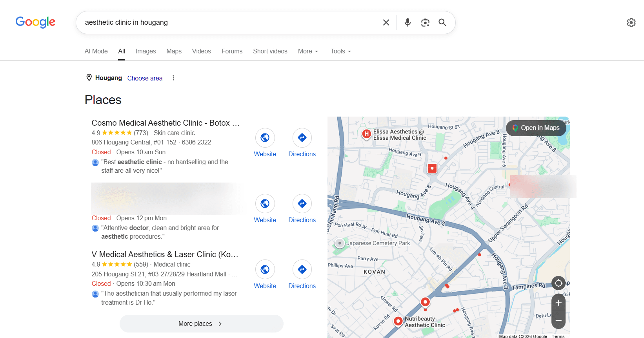Click the Choose area link
The height and width of the screenshot is (338, 644).
pos(145,78)
